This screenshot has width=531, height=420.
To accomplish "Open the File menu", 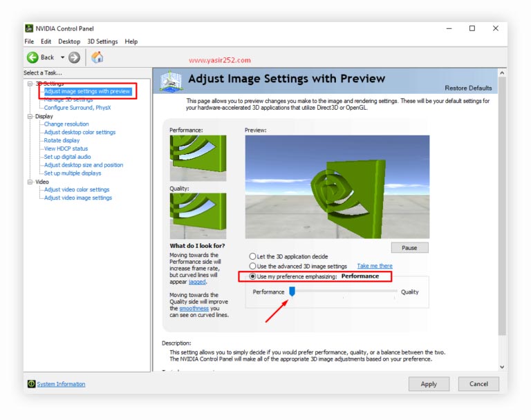I will tap(29, 41).
